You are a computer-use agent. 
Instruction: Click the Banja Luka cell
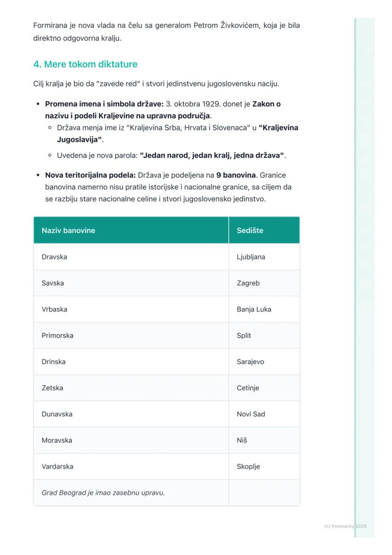[254, 309]
